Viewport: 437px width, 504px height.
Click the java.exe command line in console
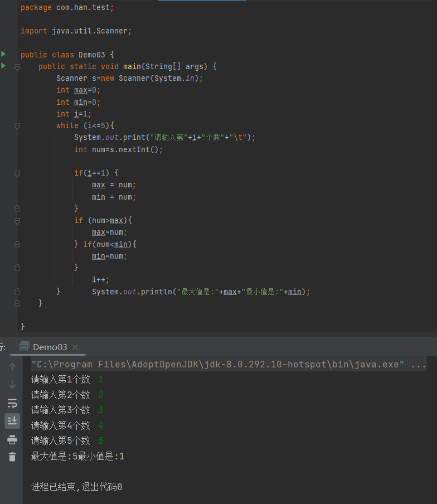(x=229, y=364)
